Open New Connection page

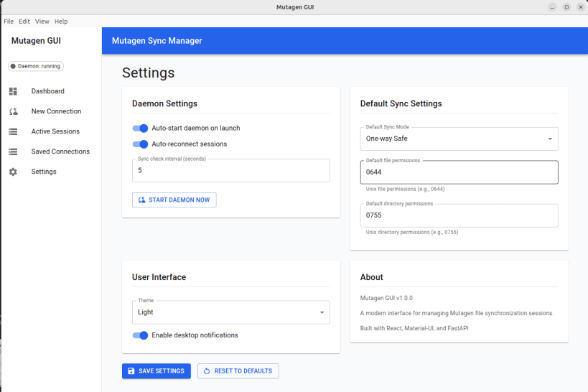(x=51, y=111)
